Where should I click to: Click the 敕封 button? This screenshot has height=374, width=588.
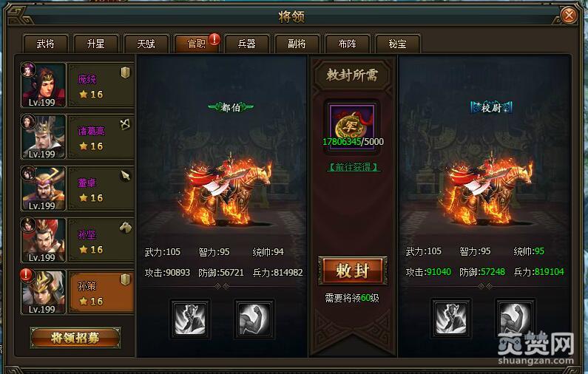(353, 271)
